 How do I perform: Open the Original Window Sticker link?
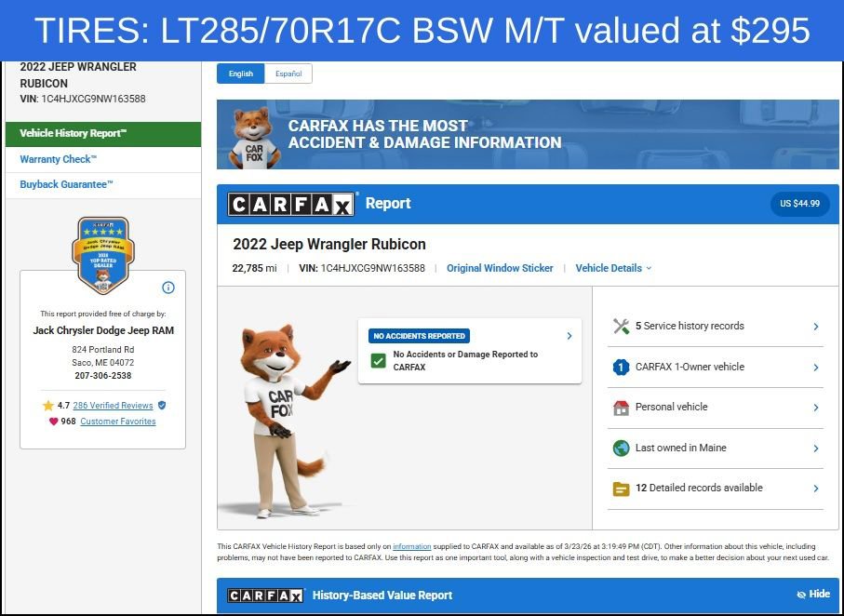[x=500, y=268]
